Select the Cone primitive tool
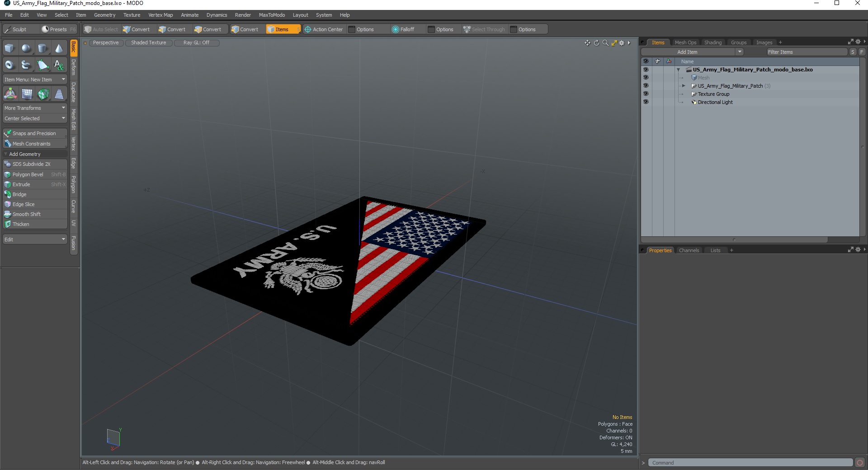 59,48
